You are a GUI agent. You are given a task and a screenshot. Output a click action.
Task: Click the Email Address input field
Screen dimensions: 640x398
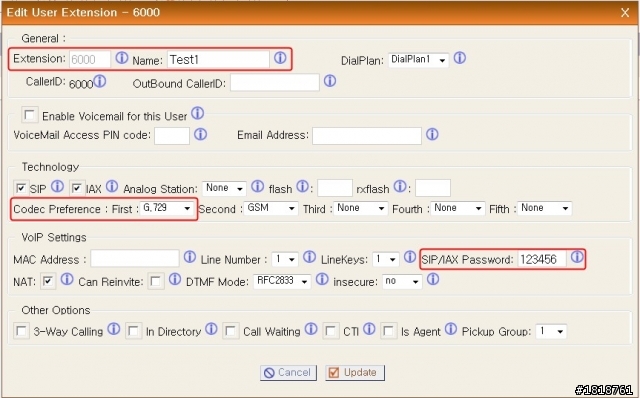point(367,136)
